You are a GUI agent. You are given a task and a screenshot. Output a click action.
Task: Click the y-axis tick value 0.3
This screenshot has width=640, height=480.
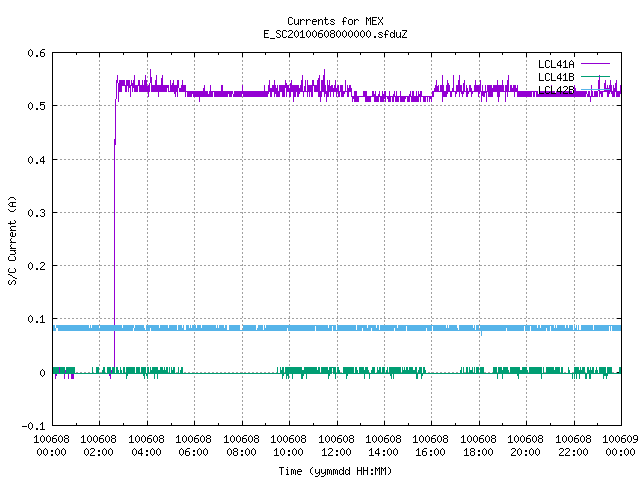point(36,213)
